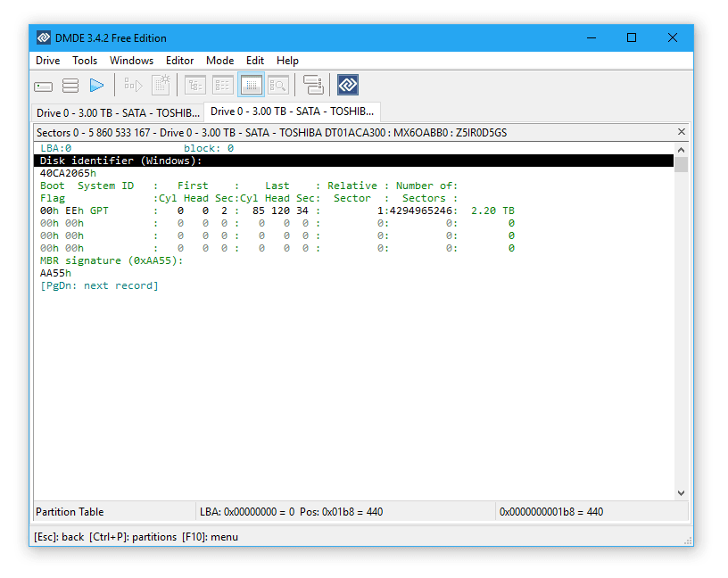Open the Drive menu
This screenshot has width=728, height=578.
coord(48,61)
